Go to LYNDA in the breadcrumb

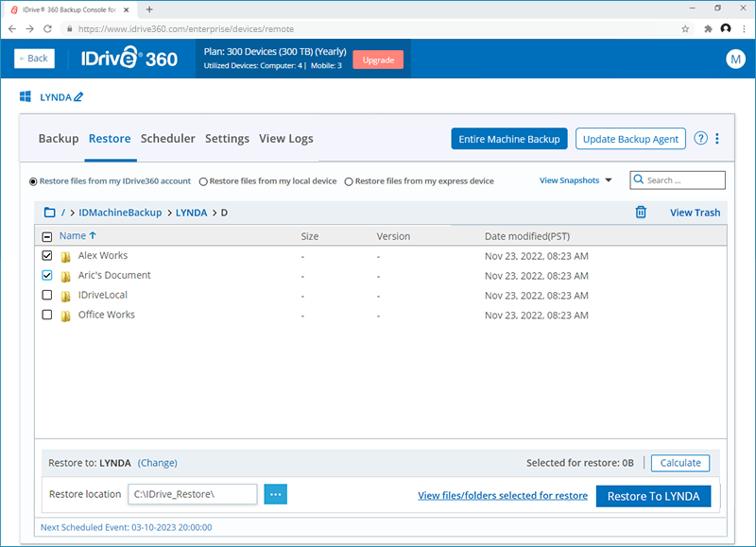pyautogui.click(x=191, y=213)
